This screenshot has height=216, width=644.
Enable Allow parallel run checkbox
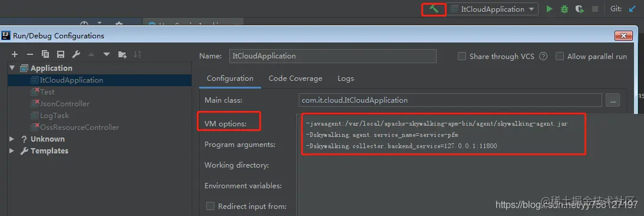[559, 57]
